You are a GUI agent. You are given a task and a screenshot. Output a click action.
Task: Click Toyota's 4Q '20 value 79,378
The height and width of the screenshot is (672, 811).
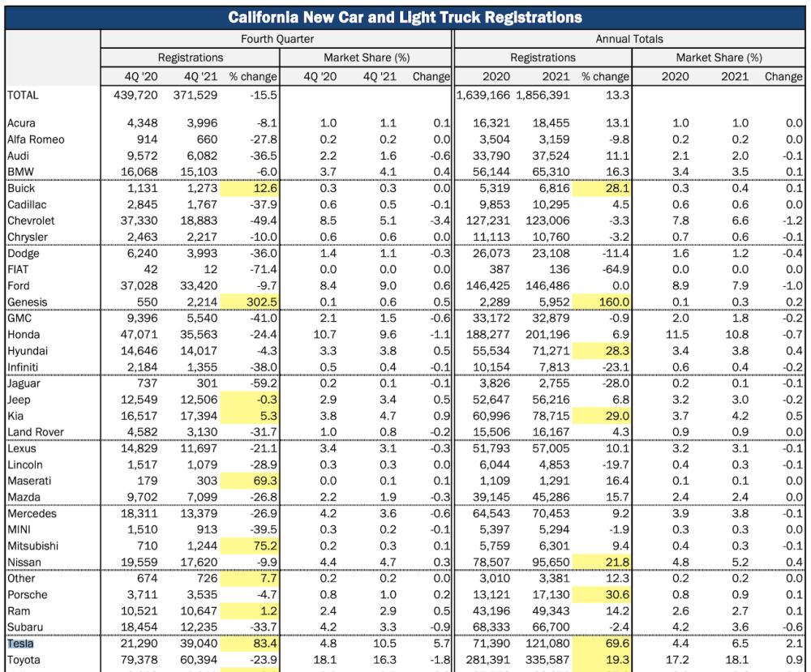139,660
